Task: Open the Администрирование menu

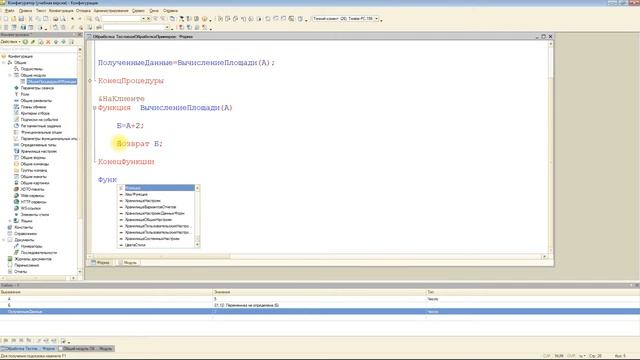Action: [111, 11]
